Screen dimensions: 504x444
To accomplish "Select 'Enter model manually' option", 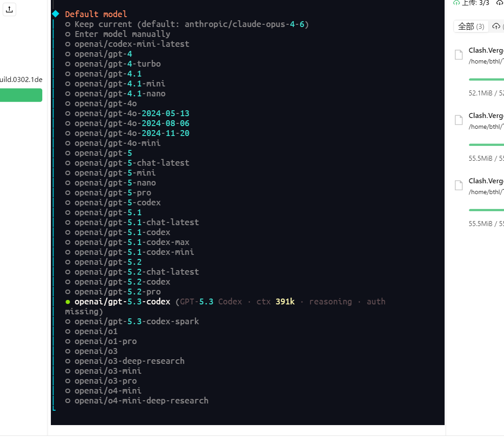I will (x=117, y=34).
